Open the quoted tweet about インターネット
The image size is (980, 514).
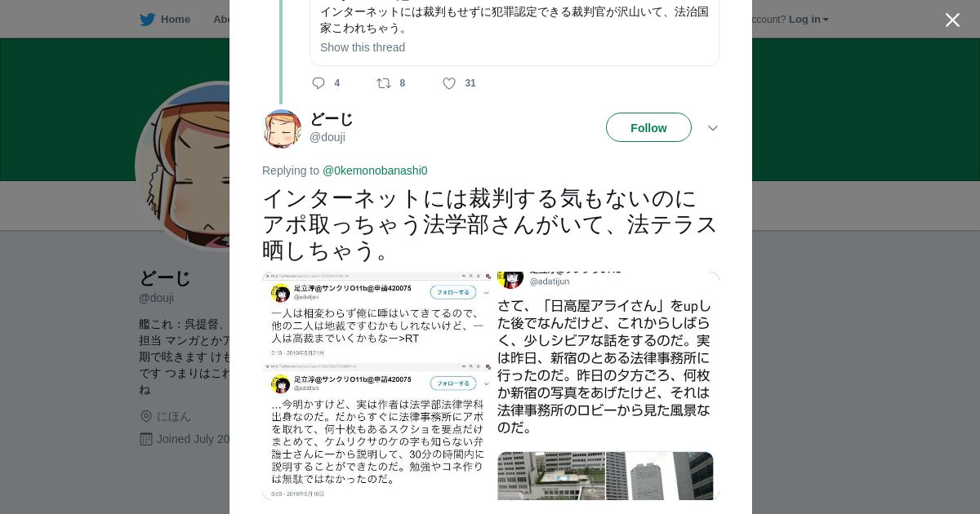click(x=514, y=33)
